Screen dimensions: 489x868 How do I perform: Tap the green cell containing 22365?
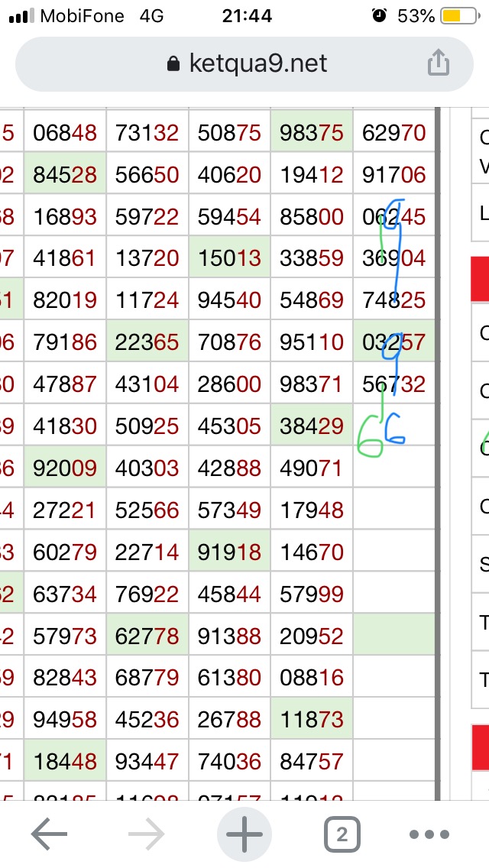[x=147, y=343]
